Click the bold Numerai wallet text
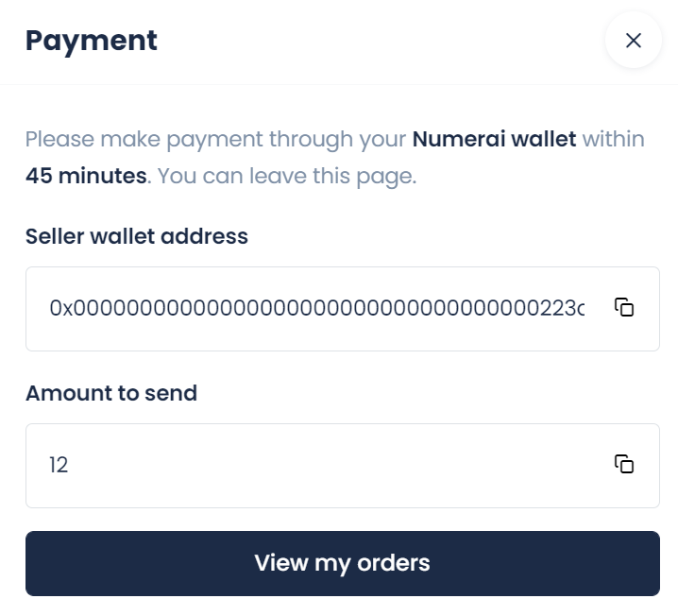Viewport: 678px width, 616px height. (494, 139)
